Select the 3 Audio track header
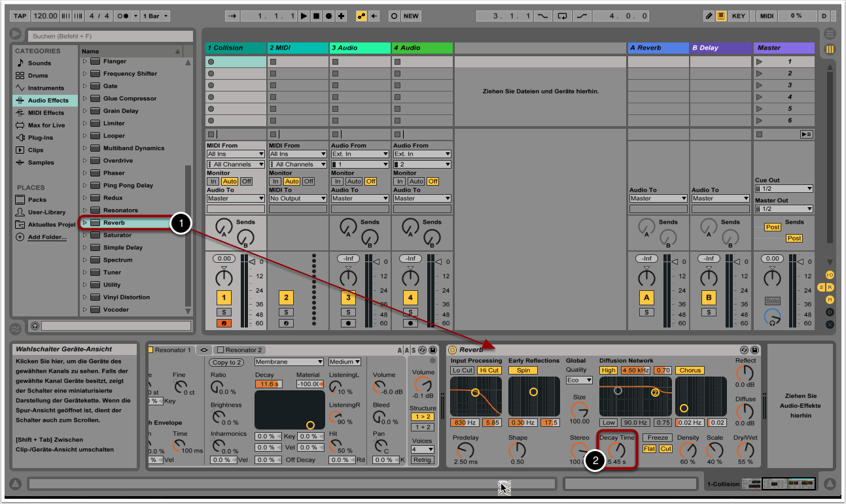Viewport: 846px width, 504px height. [x=359, y=48]
